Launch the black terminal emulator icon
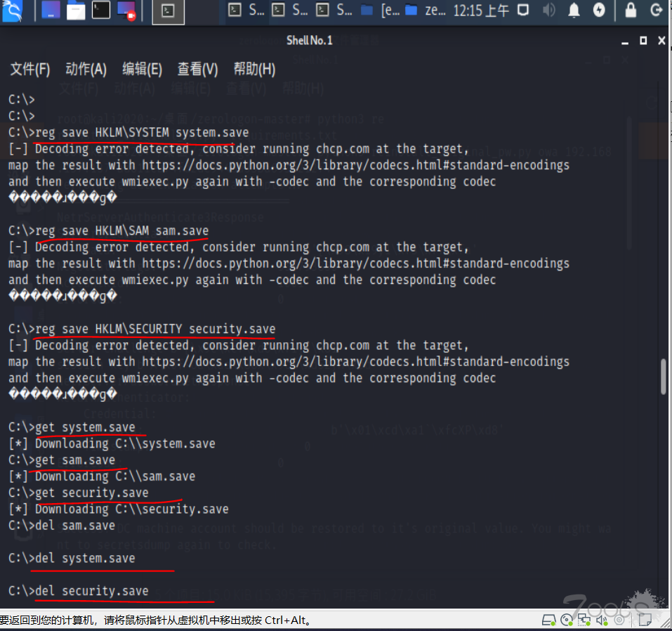Screen dimensions: 672x631 [x=100, y=11]
